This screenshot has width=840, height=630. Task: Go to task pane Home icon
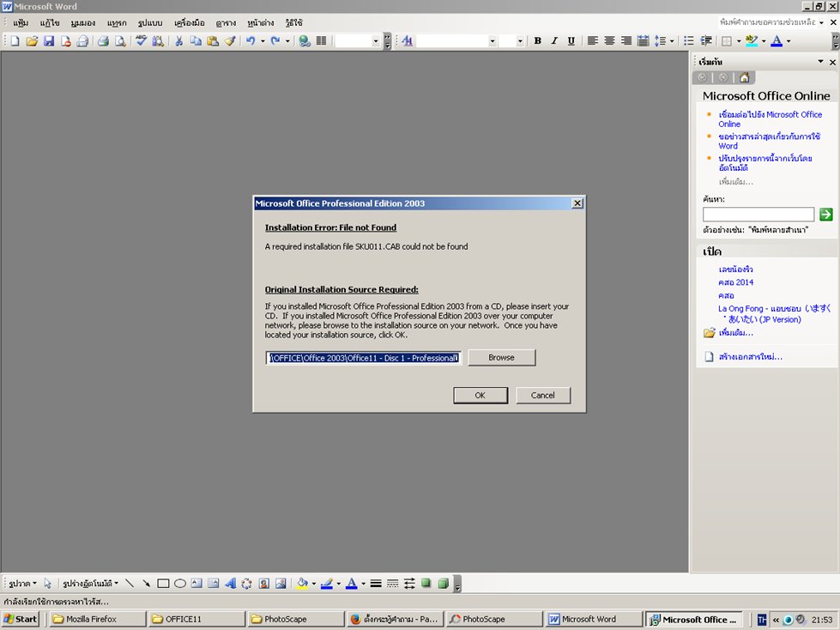point(744,78)
